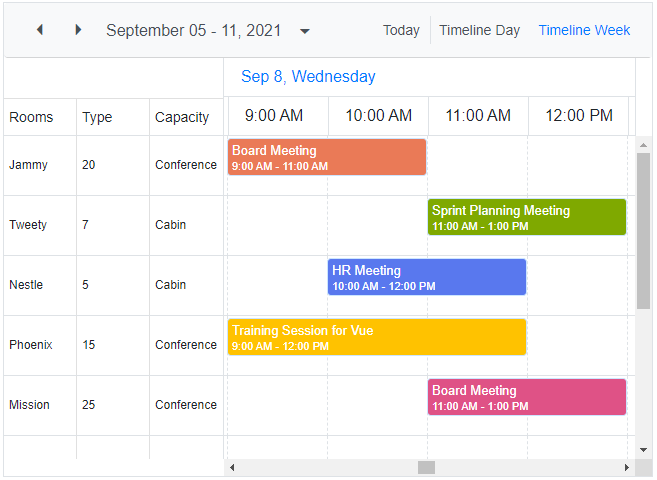This screenshot has height=480, width=657.
Task: Open the pink Board Meeting in Mission room
Action: coord(527,397)
